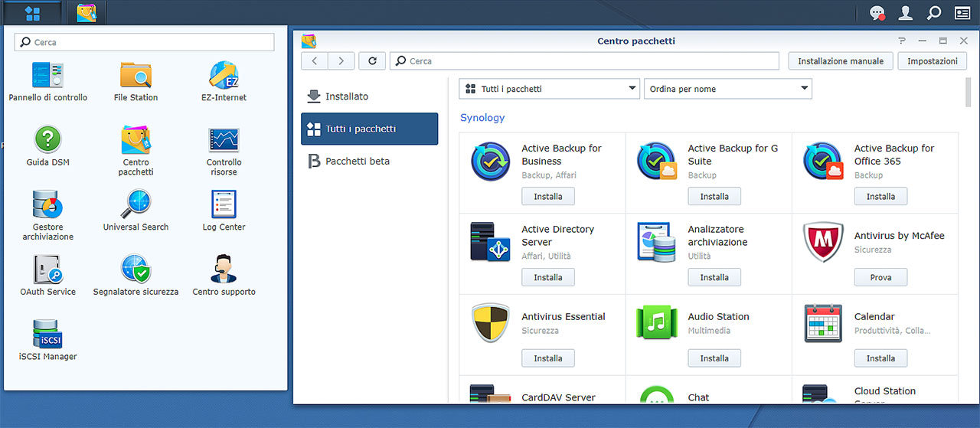Open Log Center icon
Screen dimensions: 980x428
224,205
